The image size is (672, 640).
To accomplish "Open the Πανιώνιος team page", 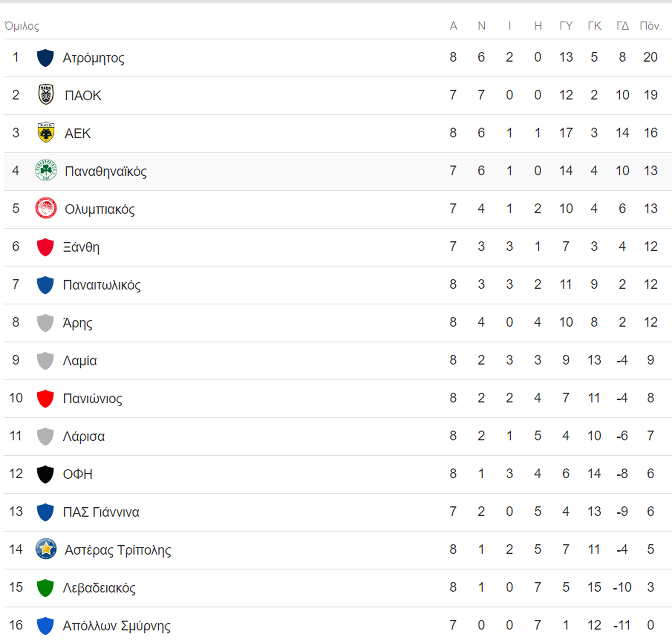I will [93, 398].
